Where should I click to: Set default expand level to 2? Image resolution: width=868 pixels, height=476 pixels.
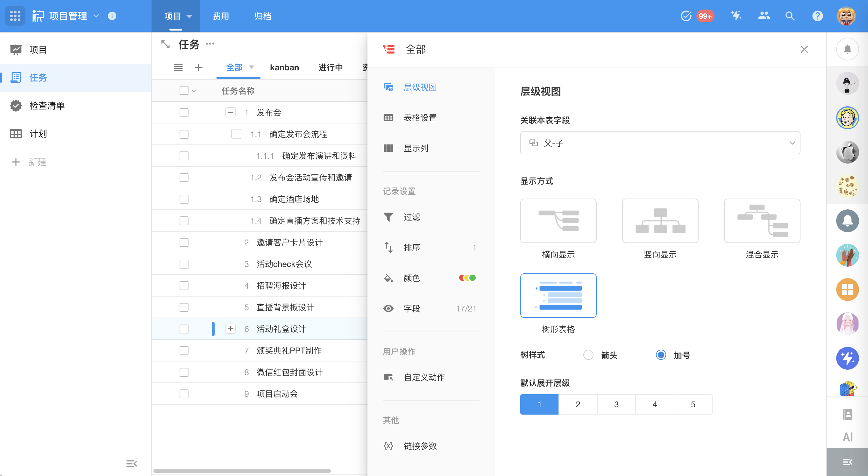[578, 404]
